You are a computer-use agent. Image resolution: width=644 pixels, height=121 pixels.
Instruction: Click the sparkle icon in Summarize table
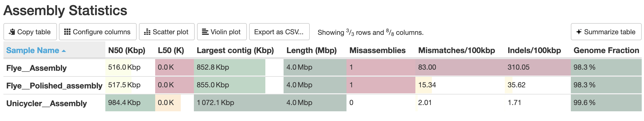[x=579, y=32]
